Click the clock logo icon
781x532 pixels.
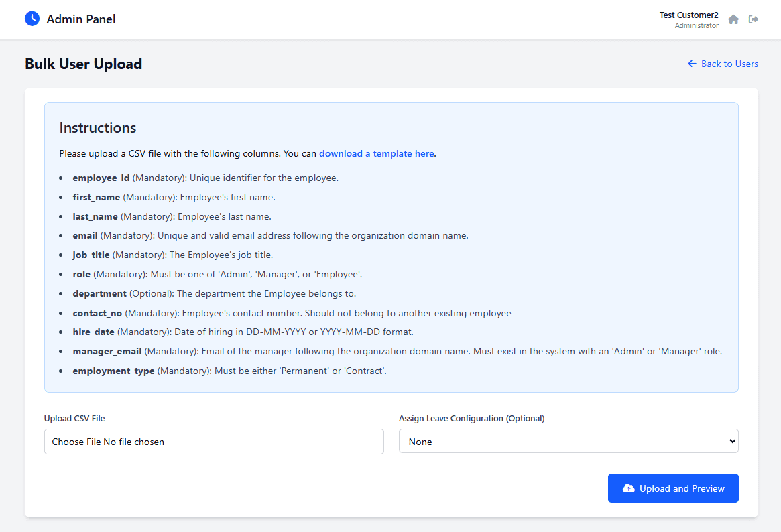[32, 19]
